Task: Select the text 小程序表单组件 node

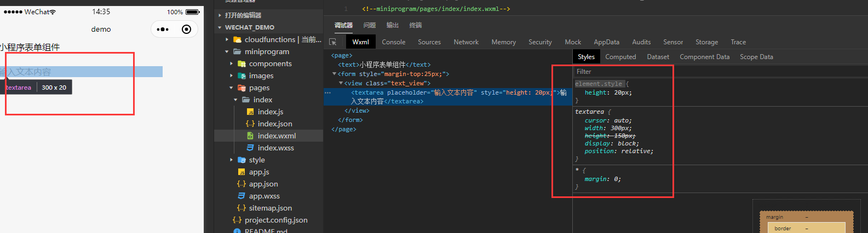Action: pyautogui.click(x=384, y=65)
